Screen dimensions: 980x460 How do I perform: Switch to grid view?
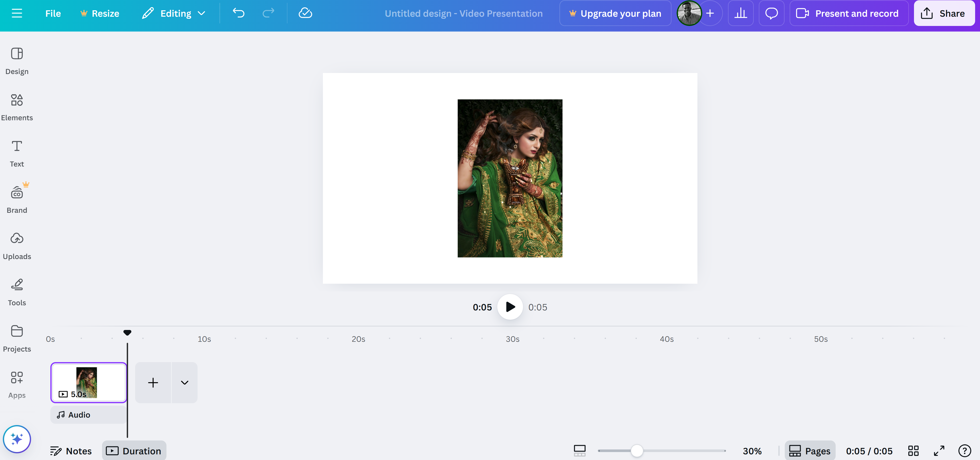pos(913,451)
